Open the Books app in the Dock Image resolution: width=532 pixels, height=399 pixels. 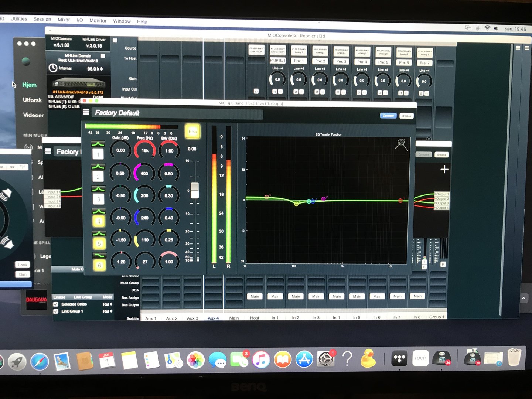pyautogui.click(x=283, y=359)
